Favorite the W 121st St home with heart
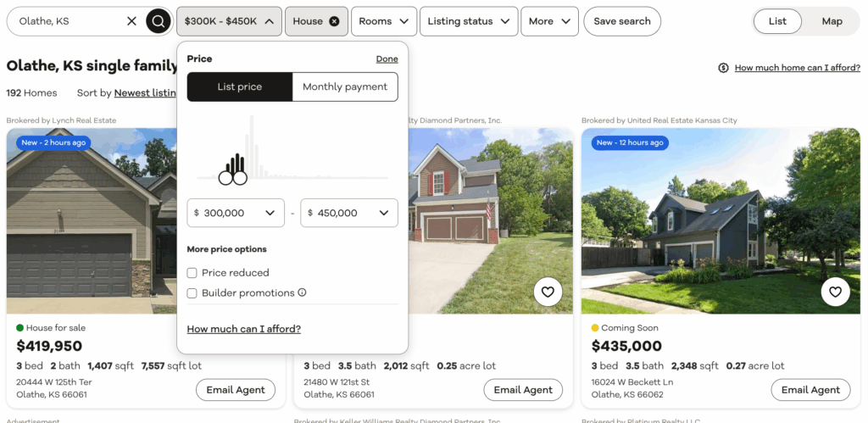Viewport: 868px width, 423px height. coord(548,292)
